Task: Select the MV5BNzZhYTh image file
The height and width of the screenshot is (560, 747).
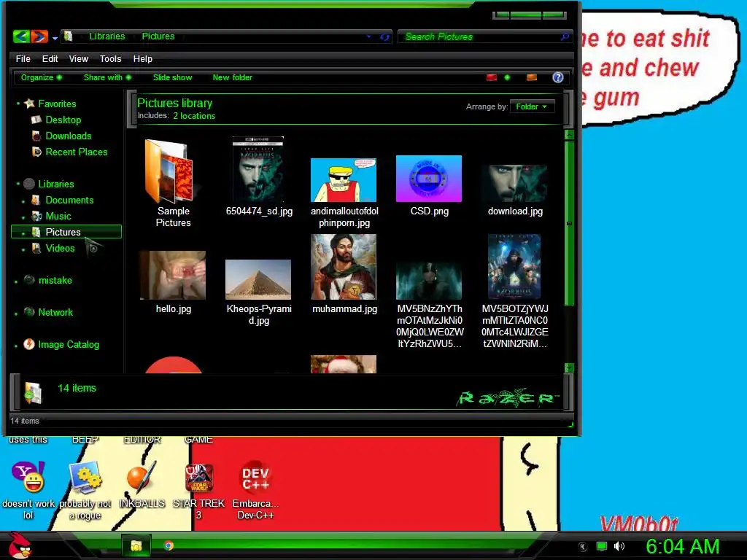Action: pos(429,306)
